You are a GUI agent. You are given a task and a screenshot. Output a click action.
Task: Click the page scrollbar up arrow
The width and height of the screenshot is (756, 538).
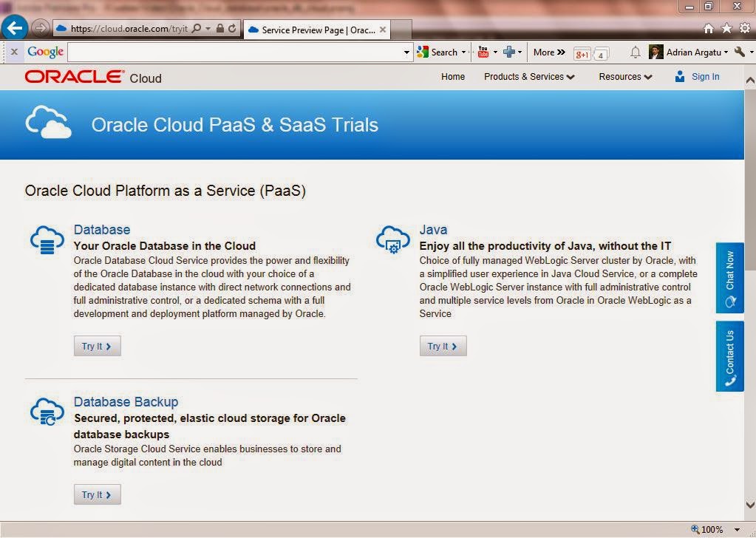(x=750, y=81)
